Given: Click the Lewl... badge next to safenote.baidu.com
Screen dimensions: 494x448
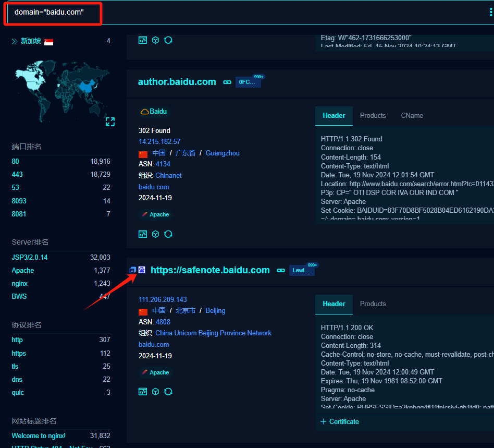Looking at the screenshot, I should click(302, 270).
